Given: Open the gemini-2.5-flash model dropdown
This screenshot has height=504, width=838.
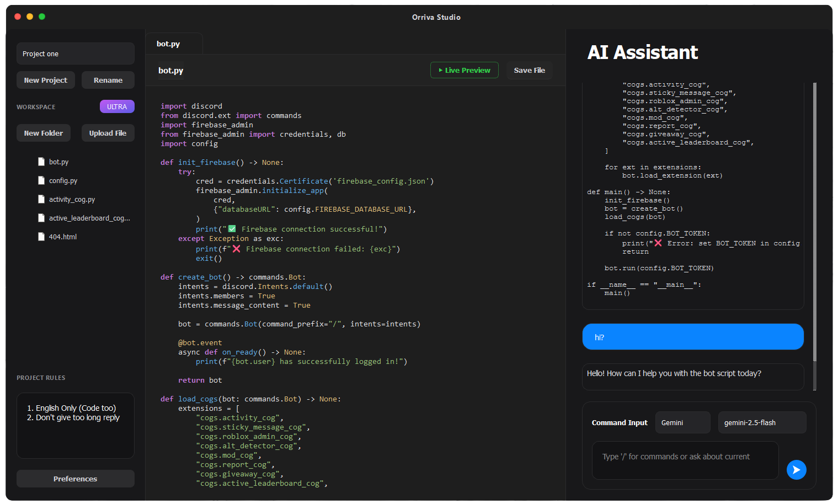Looking at the screenshot, I should click(762, 422).
